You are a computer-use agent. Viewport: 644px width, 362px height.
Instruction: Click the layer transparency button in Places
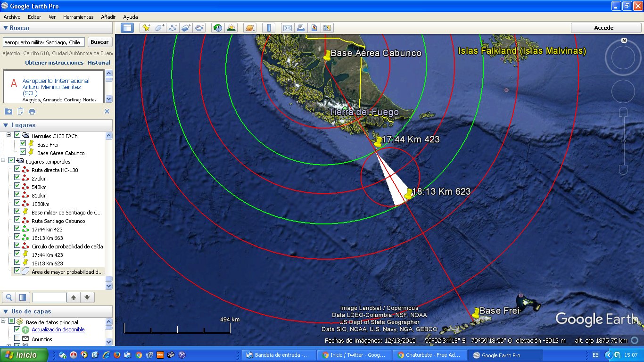coord(23,297)
